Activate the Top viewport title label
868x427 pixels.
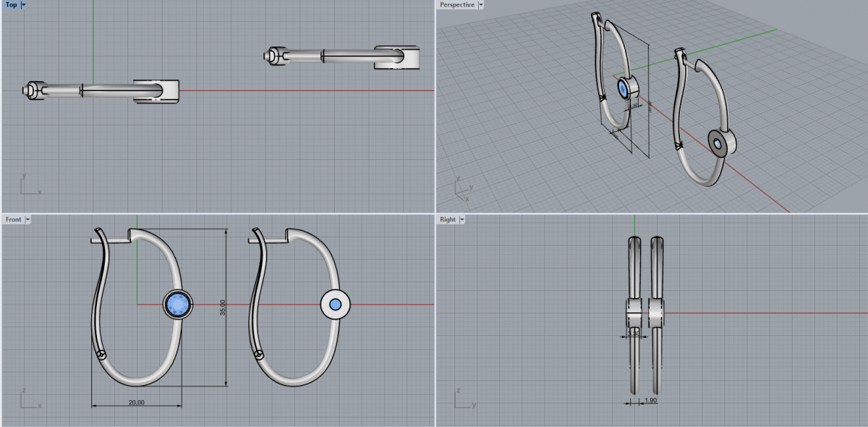coord(11,4)
